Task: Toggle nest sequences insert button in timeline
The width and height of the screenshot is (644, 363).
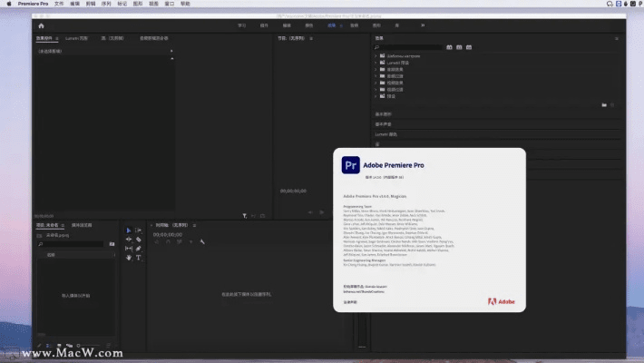Action: pyautogui.click(x=157, y=241)
